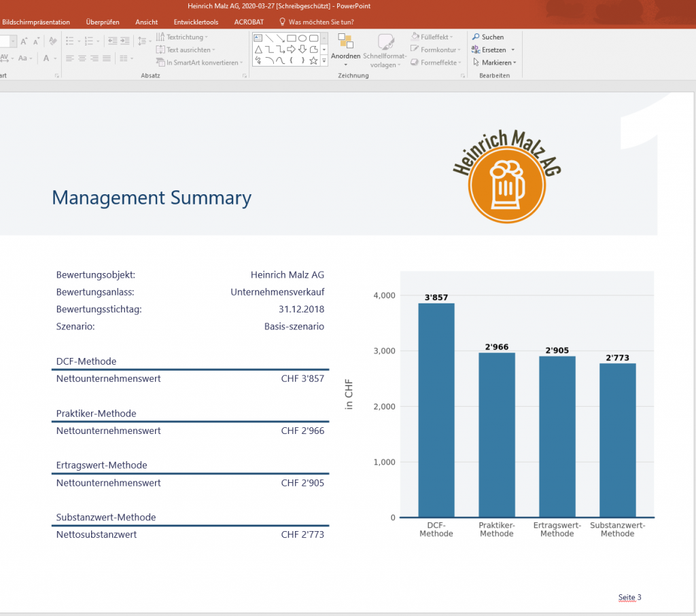Viewport: 696px width, 616px height.
Task: Increase list indent level
Action: pos(125,41)
